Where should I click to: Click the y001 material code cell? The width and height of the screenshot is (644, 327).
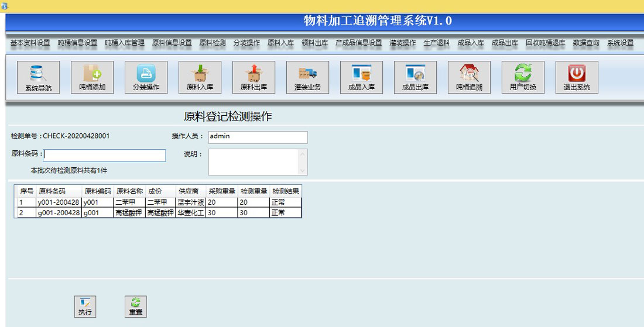click(x=98, y=202)
